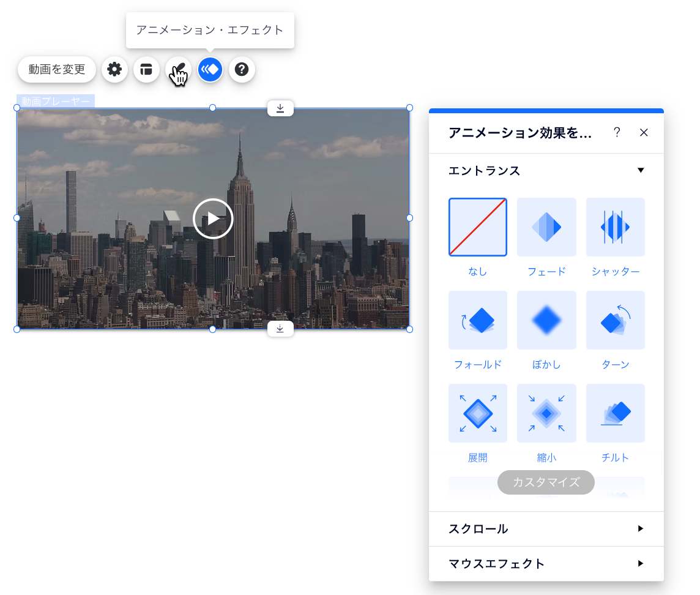This screenshot has width=700, height=595.
Task: Click the top download handle on video
Action: tap(280, 108)
